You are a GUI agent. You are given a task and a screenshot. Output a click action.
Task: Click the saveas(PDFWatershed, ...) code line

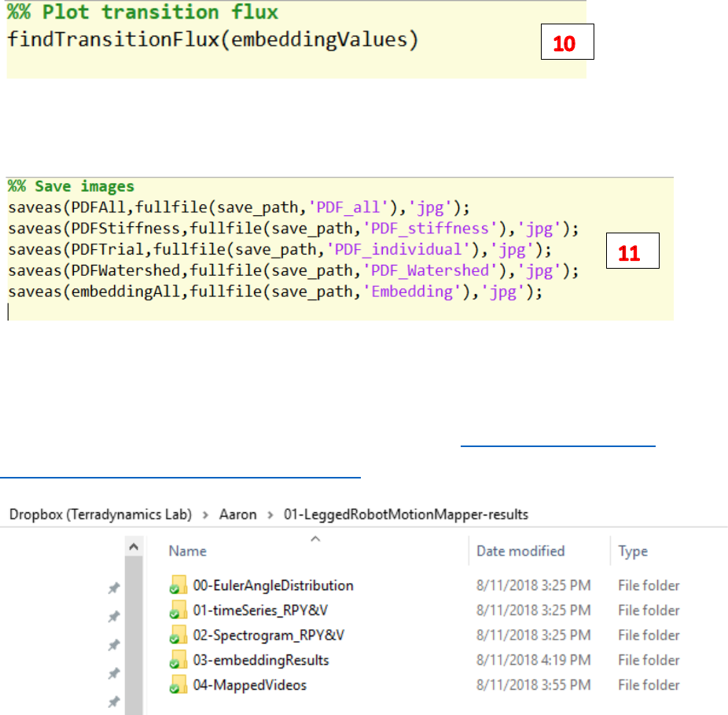tap(293, 271)
